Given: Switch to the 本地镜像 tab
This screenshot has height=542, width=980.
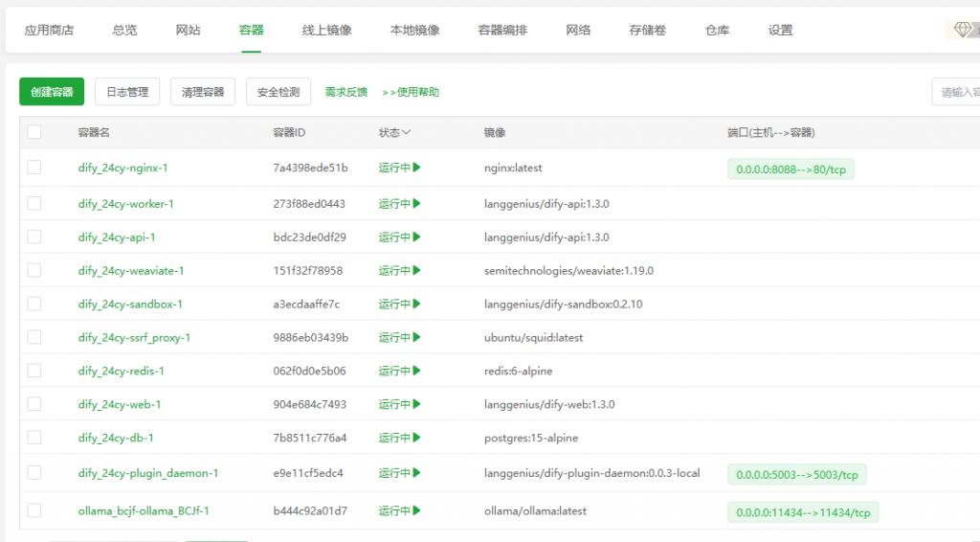Looking at the screenshot, I should click(414, 30).
